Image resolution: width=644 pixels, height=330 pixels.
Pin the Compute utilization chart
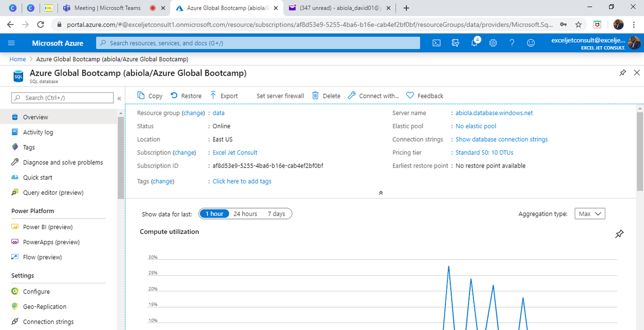tap(619, 234)
